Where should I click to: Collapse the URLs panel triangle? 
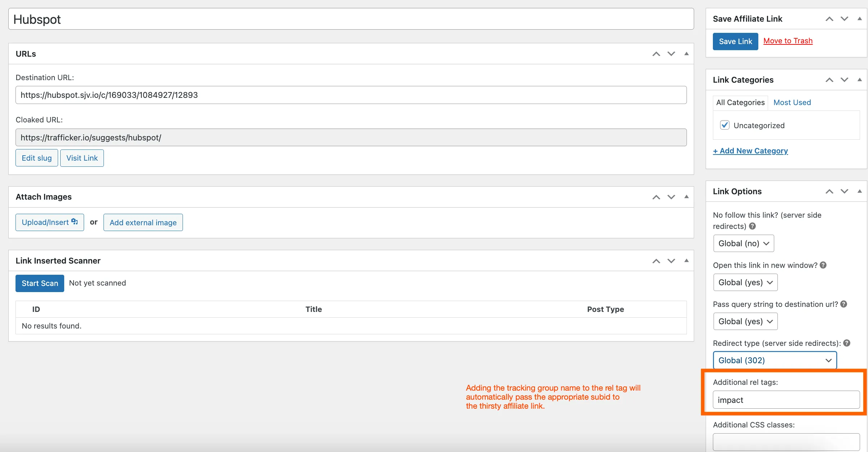click(x=686, y=54)
